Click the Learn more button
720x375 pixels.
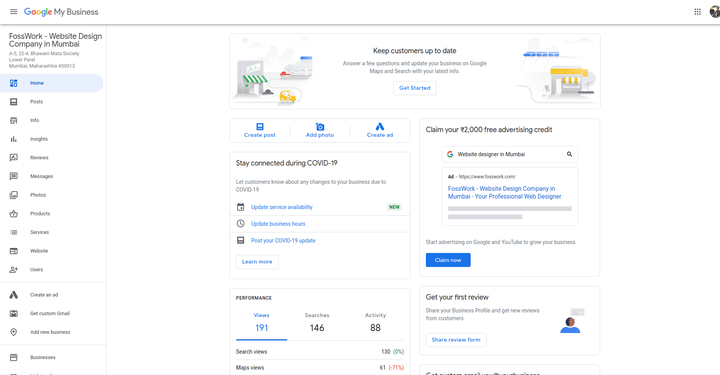[257, 262]
